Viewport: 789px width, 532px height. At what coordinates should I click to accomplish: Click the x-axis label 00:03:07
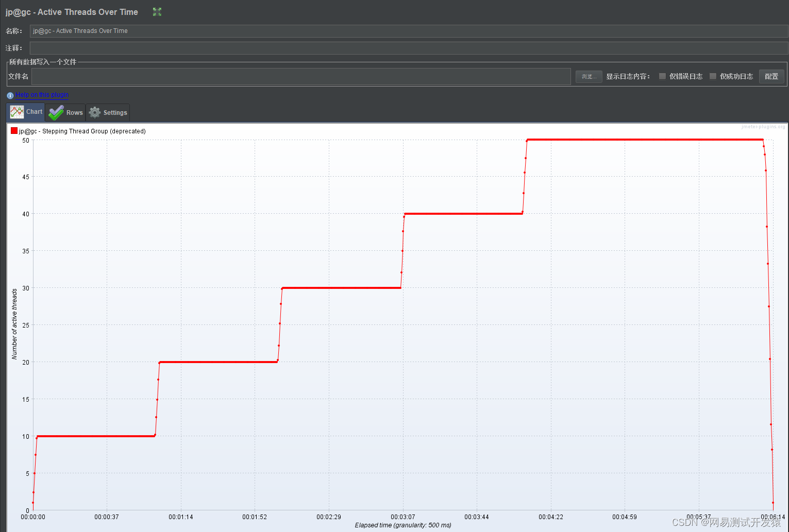(403, 517)
